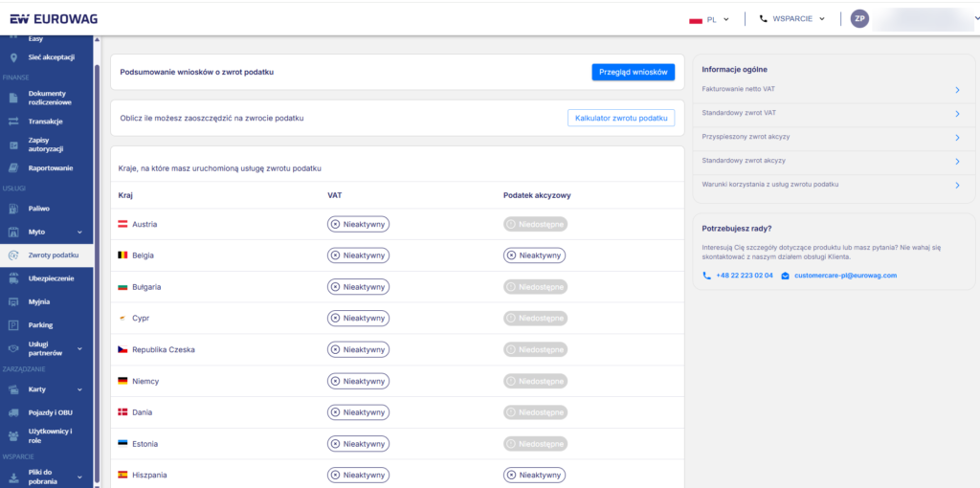Expand the Usługi partnerów submenu chevron
Image resolution: width=980 pixels, height=488 pixels.
tap(80, 348)
